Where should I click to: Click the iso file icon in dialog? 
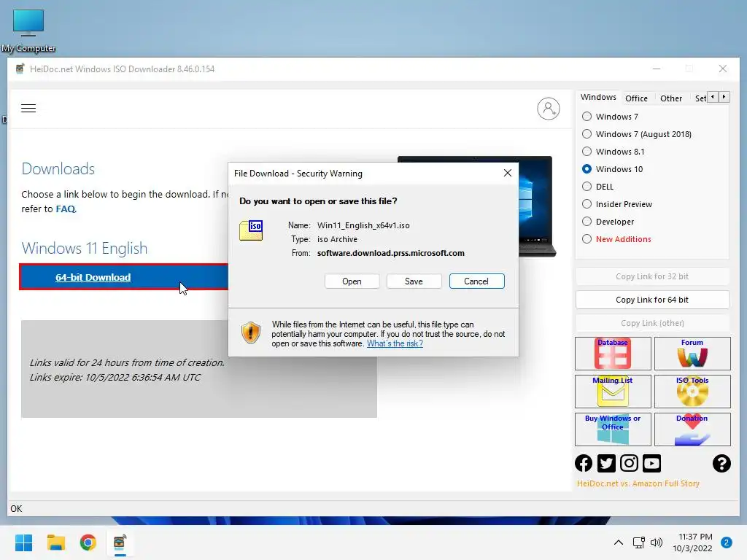251,230
